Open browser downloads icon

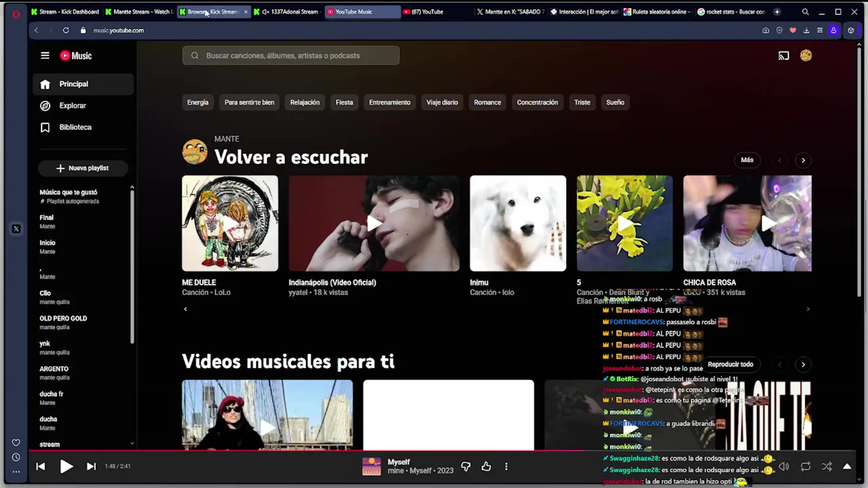806,30
